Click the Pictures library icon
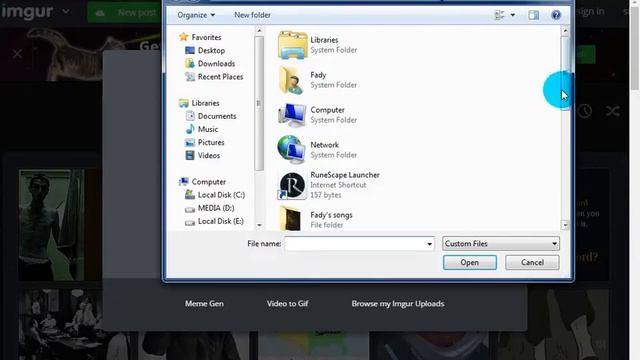 coord(190,142)
